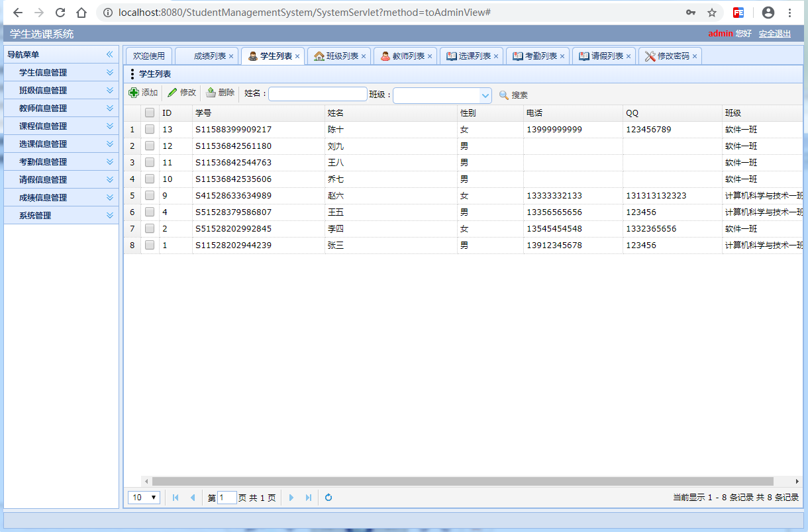Check the row for student 陈十
Screen dimensions: 808x532
pyautogui.click(x=150, y=129)
